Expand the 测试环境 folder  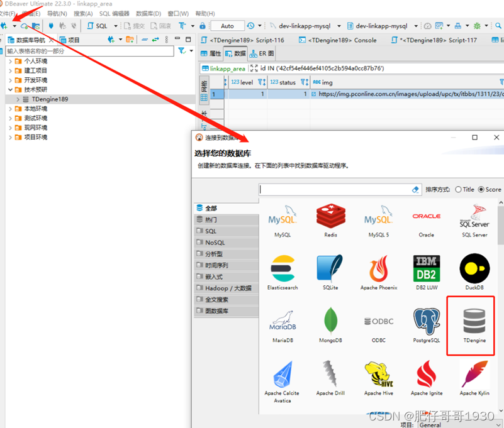[x=10, y=118]
